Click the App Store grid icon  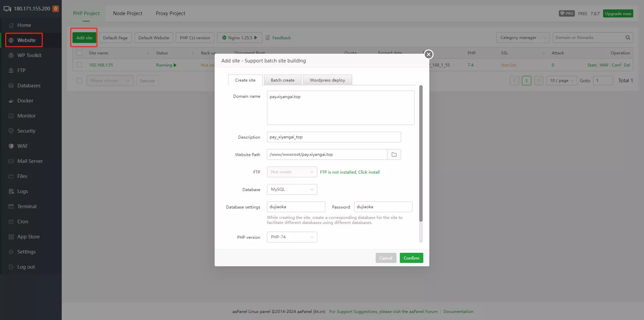[11, 237]
